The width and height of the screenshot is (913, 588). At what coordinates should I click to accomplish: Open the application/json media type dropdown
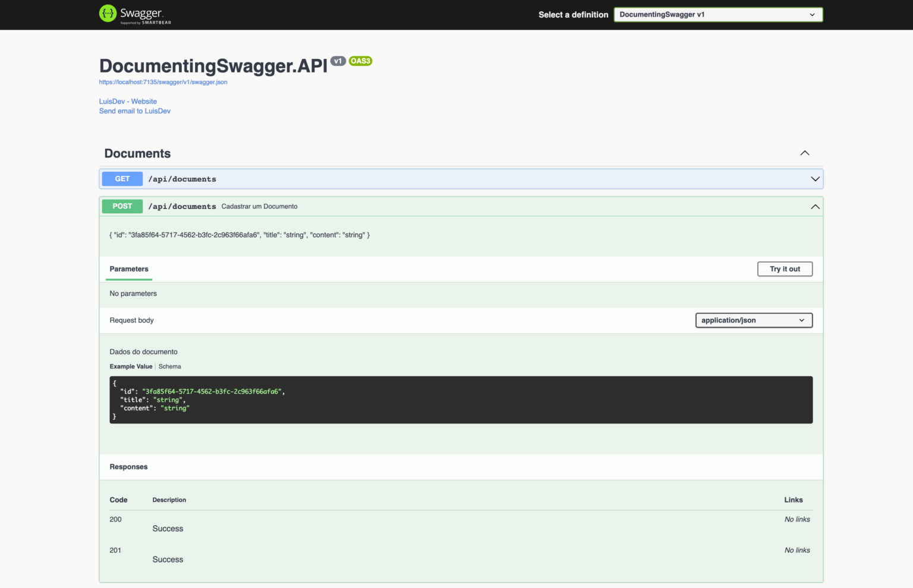pyautogui.click(x=753, y=320)
